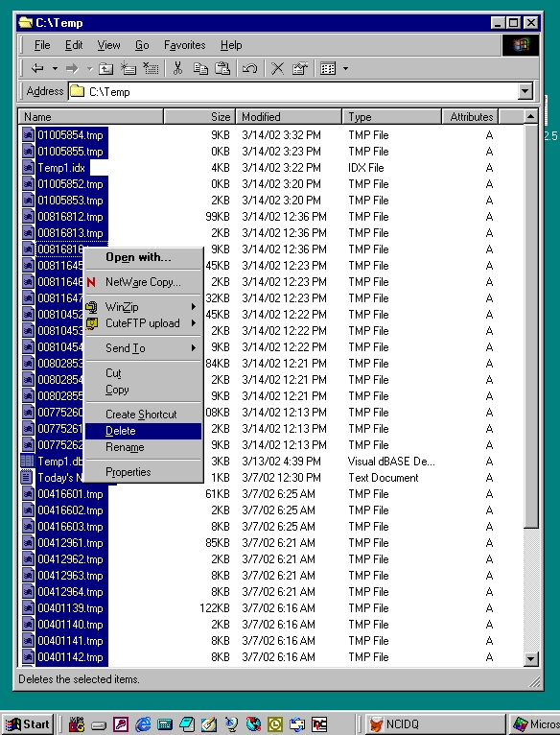Open the Favorites menu

pyautogui.click(x=185, y=45)
